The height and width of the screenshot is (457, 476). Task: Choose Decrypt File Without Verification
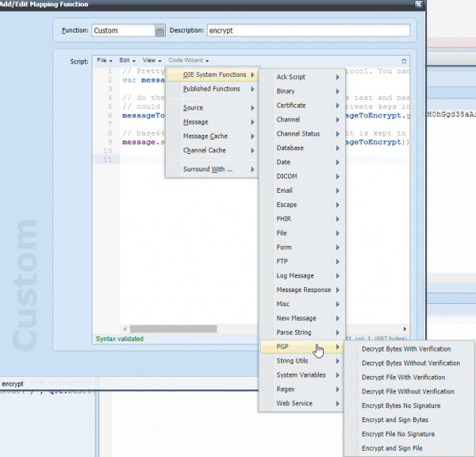[x=409, y=392]
